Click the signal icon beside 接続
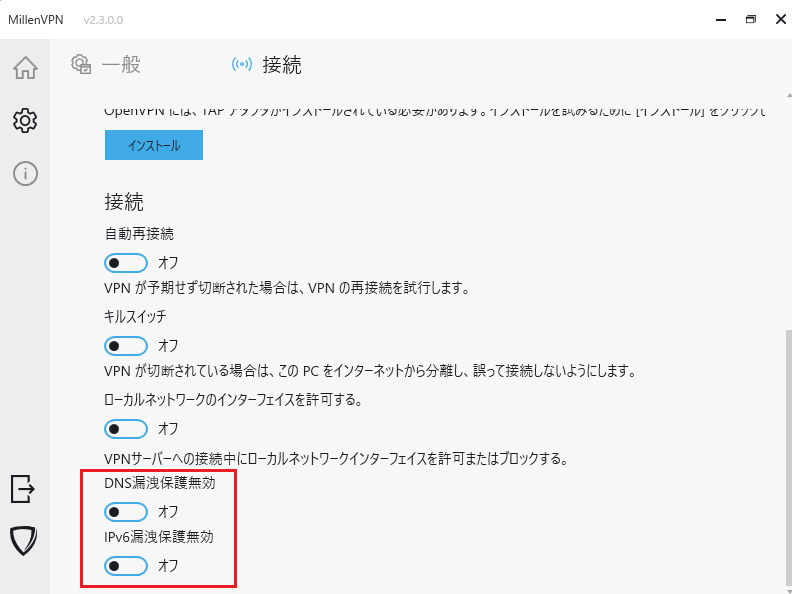This screenshot has width=792, height=594. coord(242,65)
